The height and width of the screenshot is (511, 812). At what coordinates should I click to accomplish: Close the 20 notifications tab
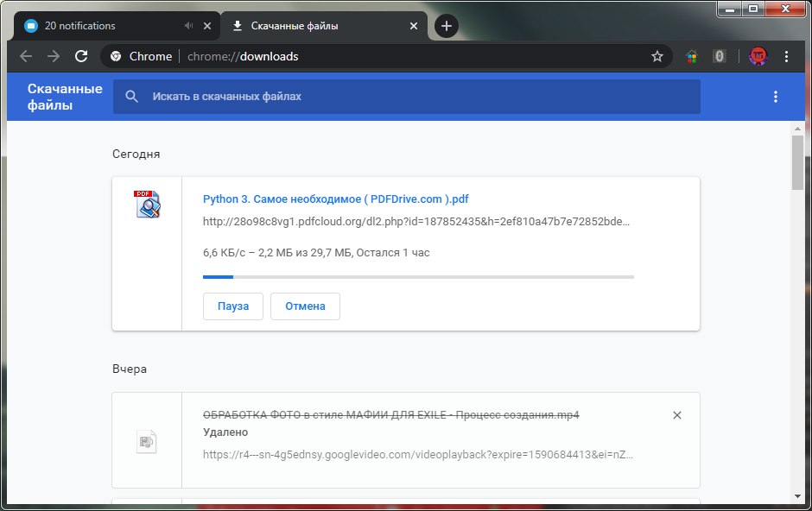(x=207, y=26)
